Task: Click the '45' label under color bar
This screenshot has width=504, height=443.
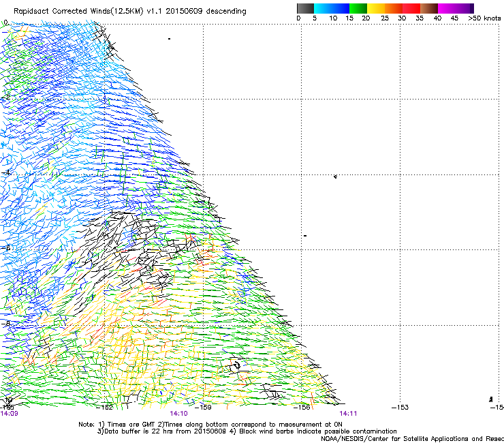Action: coord(454,18)
